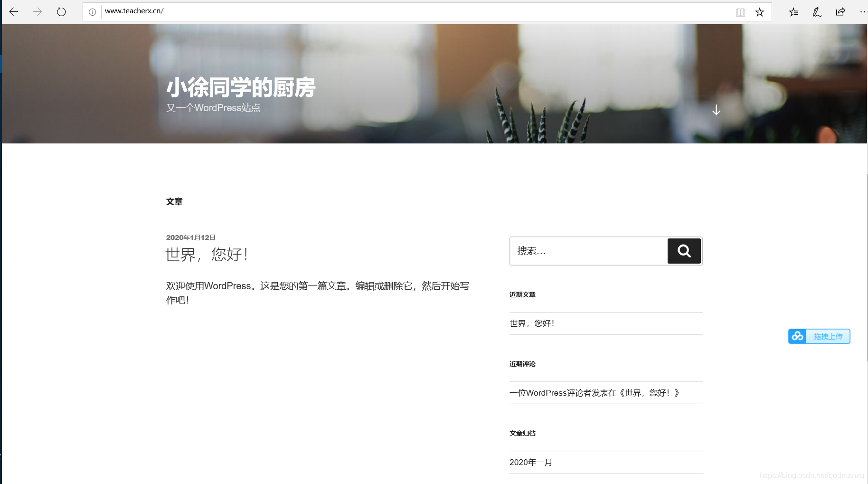The height and width of the screenshot is (484, 868).
Task: Click the site info icon in address bar
Action: [92, 12]
